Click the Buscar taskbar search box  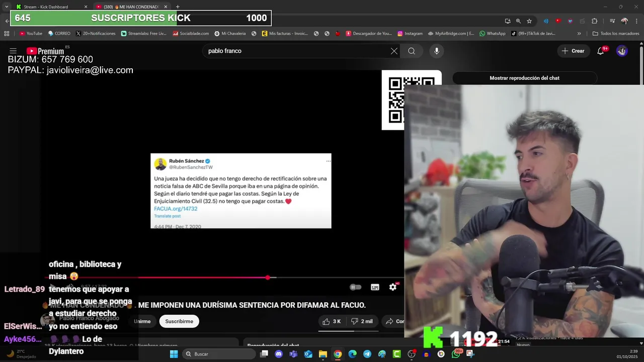tap(219, 354)
